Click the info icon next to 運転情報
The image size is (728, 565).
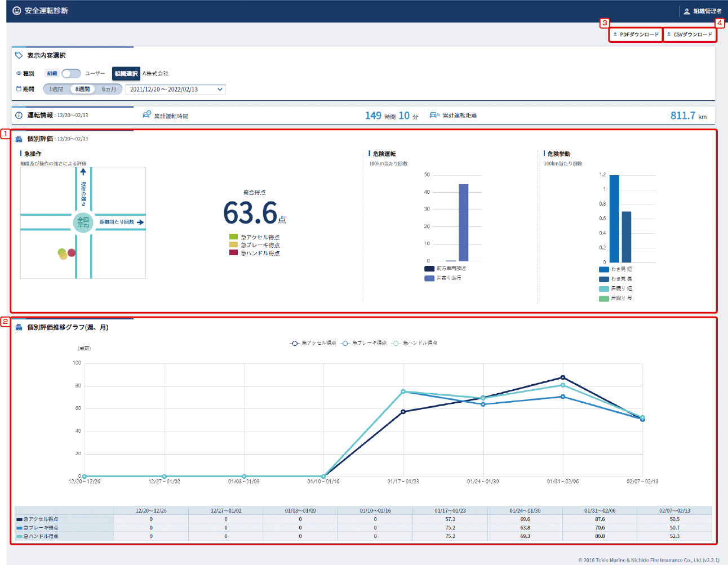[19, 115]
